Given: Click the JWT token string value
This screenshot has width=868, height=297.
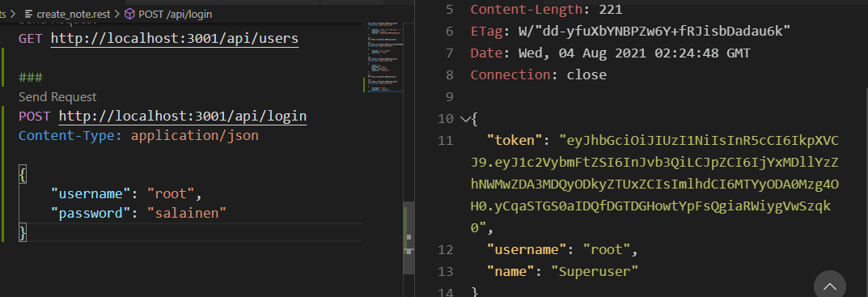Looking at the screenshot, I should (654, 184).
